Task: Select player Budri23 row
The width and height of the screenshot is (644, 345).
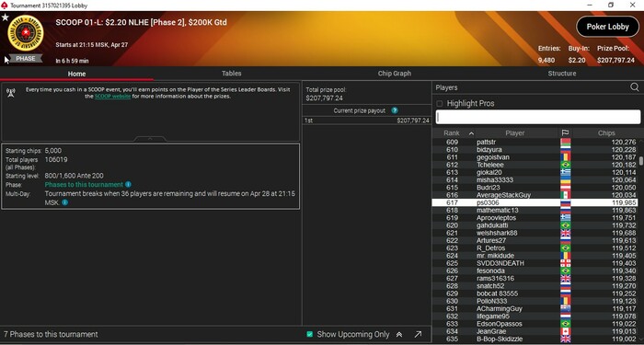Action: click(535, 188)
